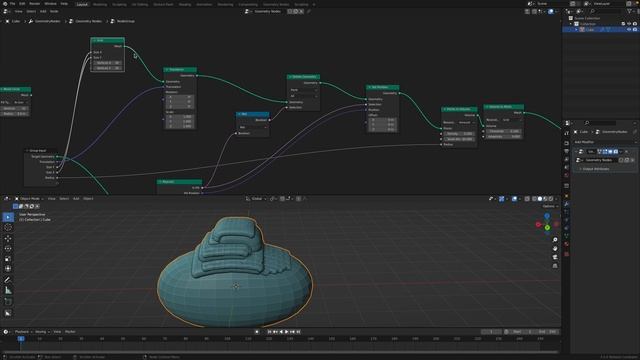Click the pin icon in the node editor header
The width and height of the screenshot is (640, 360).
pyautogui.click(x=309, y=11)
